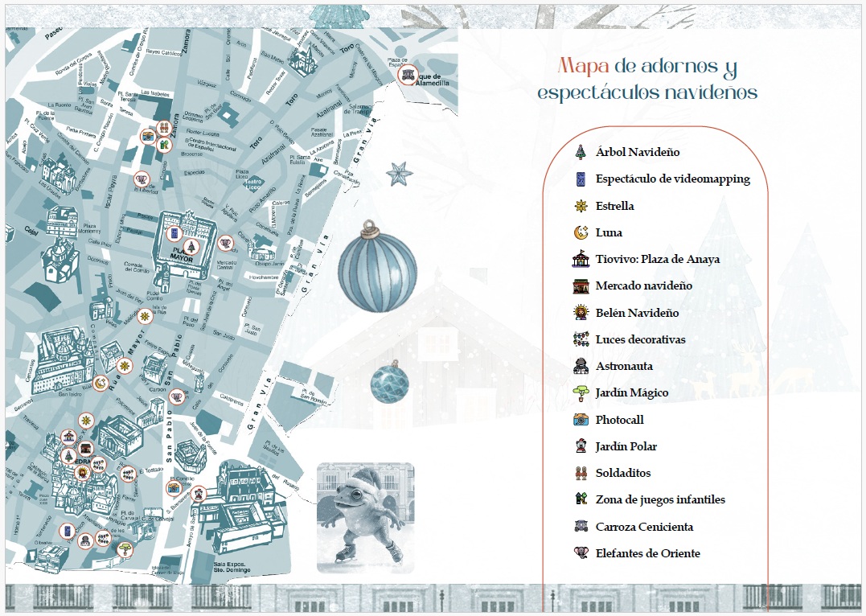Click the Carroza Cenicienta legend icon

(581, 527)
